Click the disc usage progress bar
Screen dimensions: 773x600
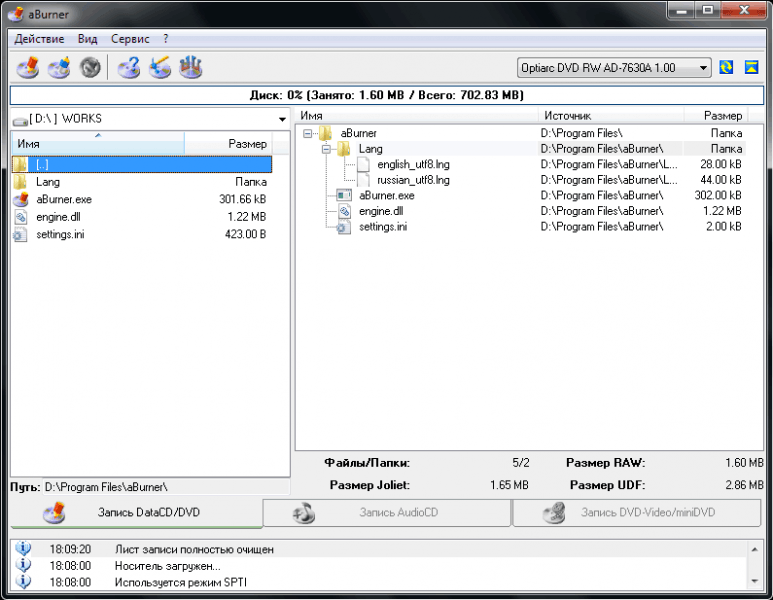386,95
